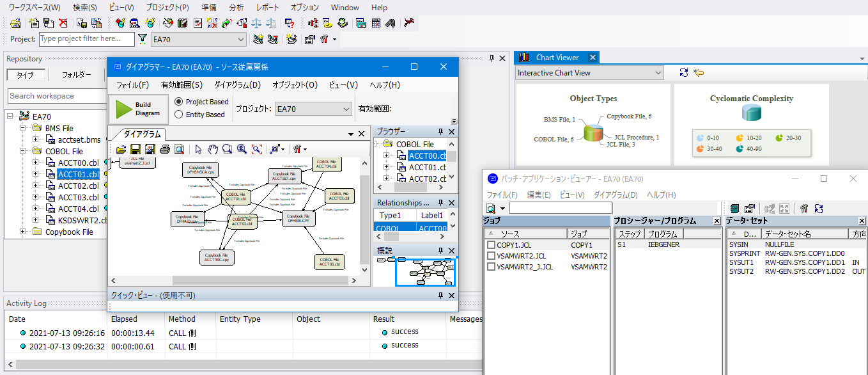Switch to the フォルダー tab in Repository

[76, 75]
